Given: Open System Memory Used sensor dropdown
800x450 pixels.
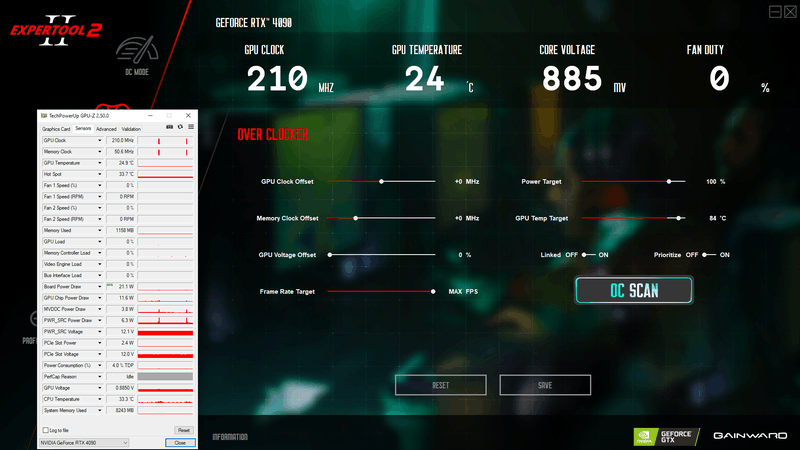Looking at the screenshot, I should [x=99, y=410].
